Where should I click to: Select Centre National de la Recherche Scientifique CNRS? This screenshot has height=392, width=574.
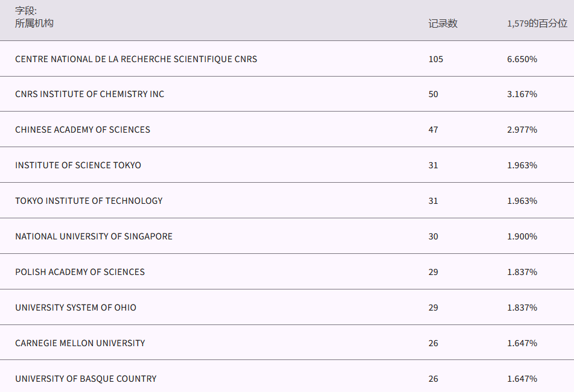[136, 59]
